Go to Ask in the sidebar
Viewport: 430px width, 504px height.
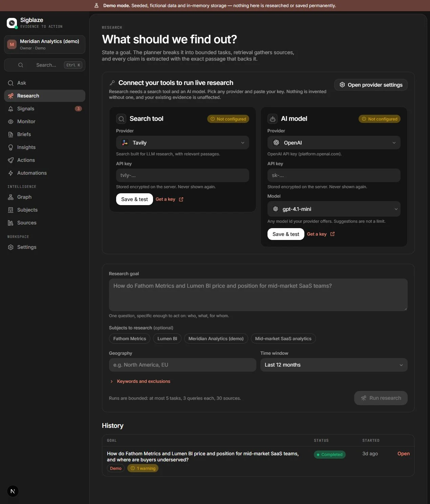tap(45, 83)
